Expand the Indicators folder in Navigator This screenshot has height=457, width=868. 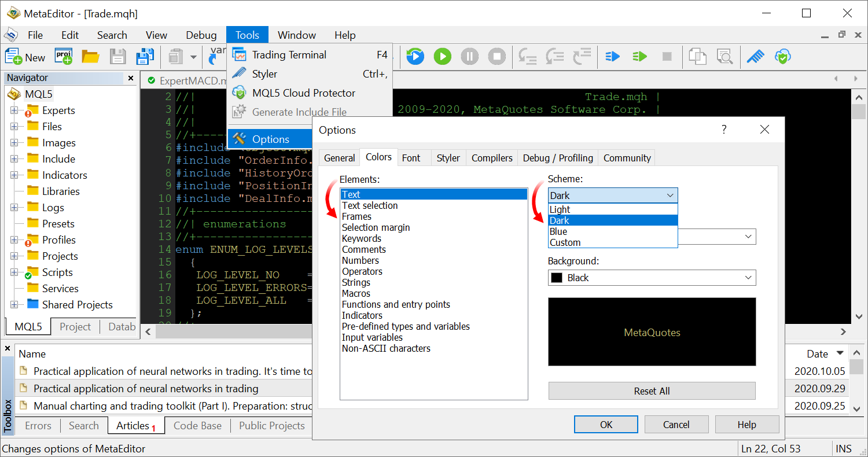point(14,175)
